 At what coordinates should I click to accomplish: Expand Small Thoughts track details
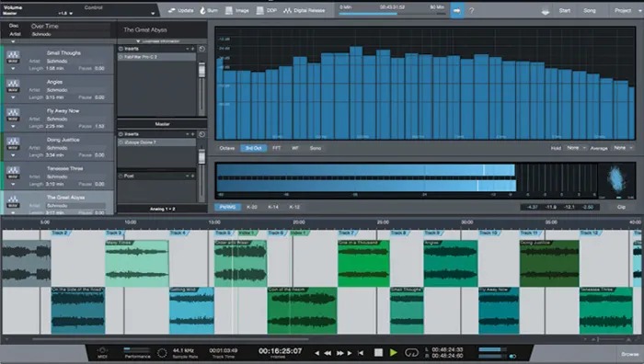tap(13, 68)
